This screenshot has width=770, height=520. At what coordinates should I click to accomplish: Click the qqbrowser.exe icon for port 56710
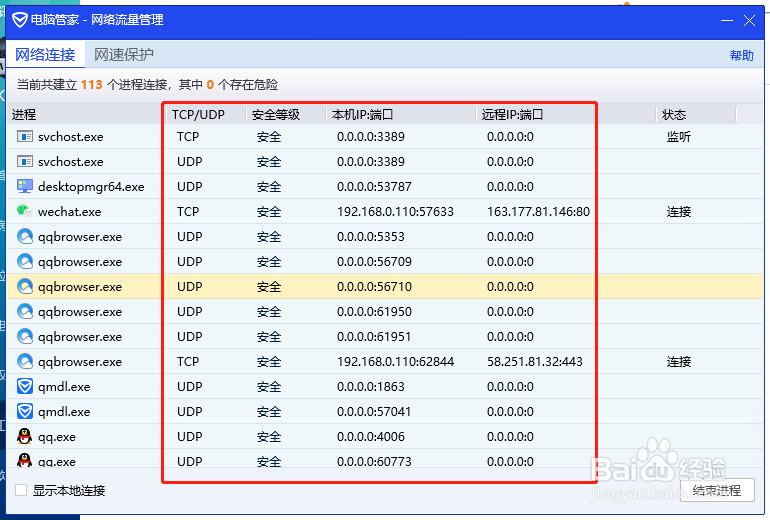tap(25, 287)
